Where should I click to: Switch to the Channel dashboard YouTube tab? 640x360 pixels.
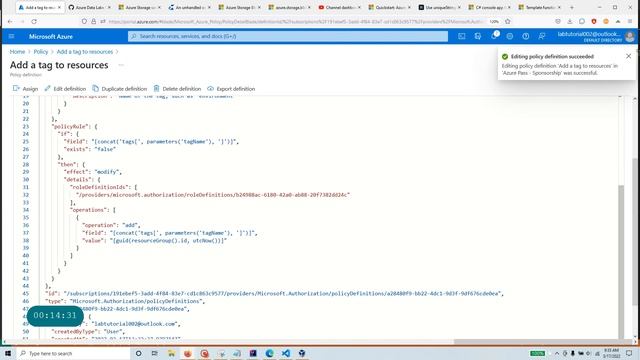[340, 7]
